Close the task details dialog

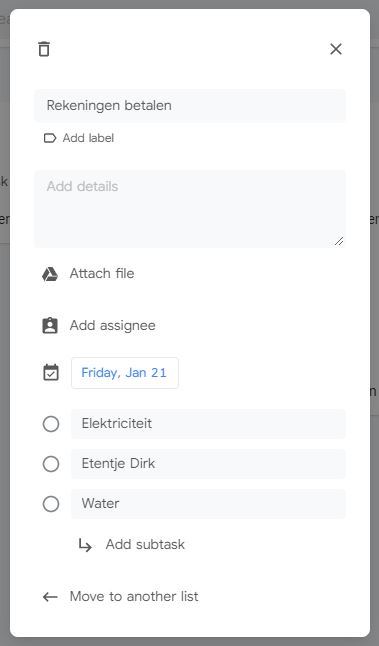(336, 49)
